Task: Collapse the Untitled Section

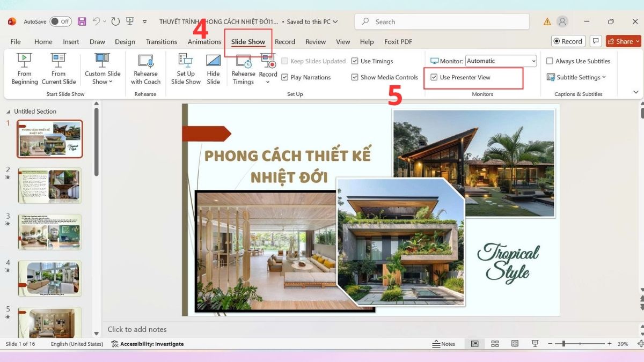Action: 9,112
